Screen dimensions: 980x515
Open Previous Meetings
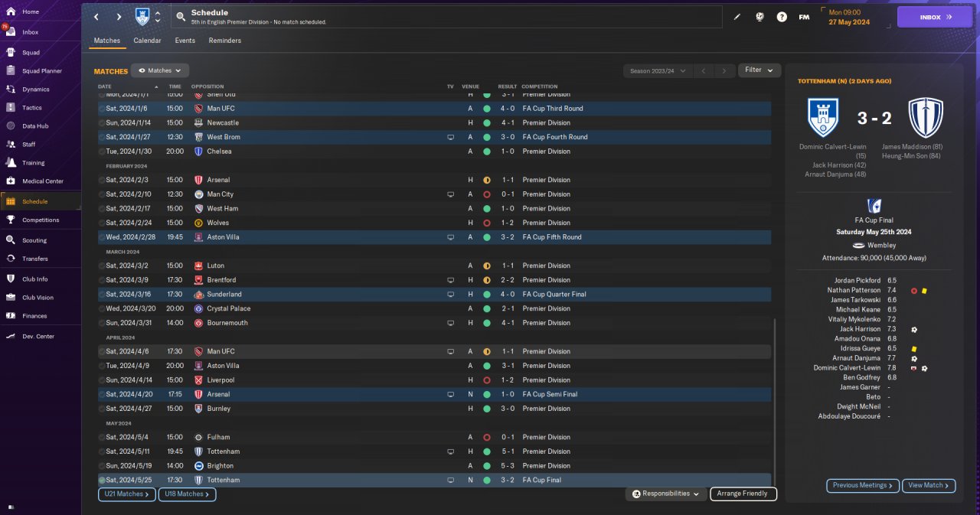tap(863, 485)
